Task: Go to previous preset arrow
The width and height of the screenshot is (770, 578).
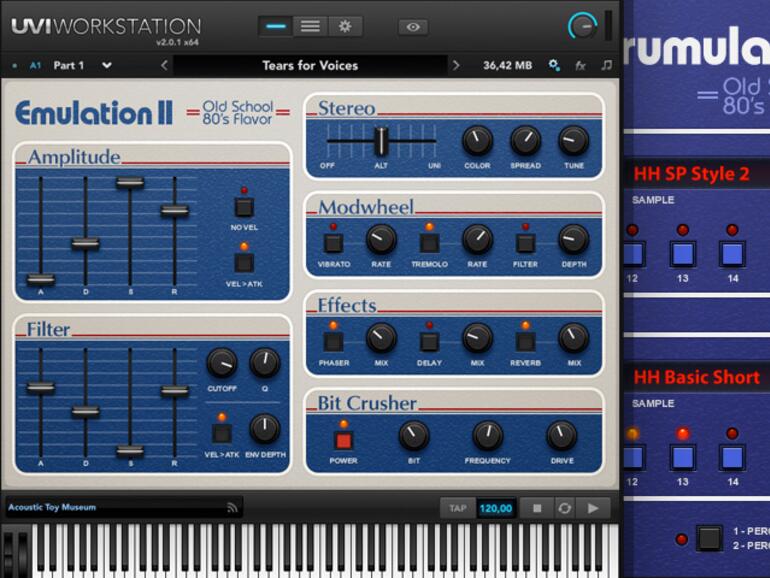Action: tap(165, 65)
